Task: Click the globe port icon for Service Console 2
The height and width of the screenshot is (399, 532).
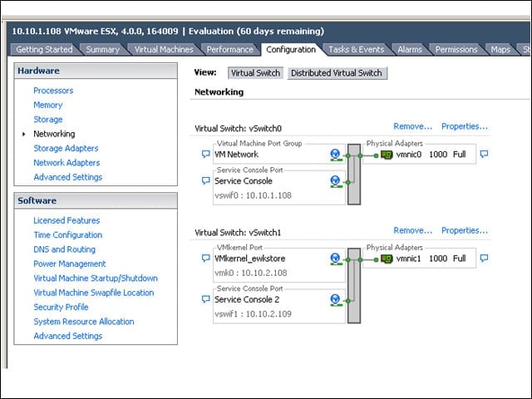Action: click(335, 300)
